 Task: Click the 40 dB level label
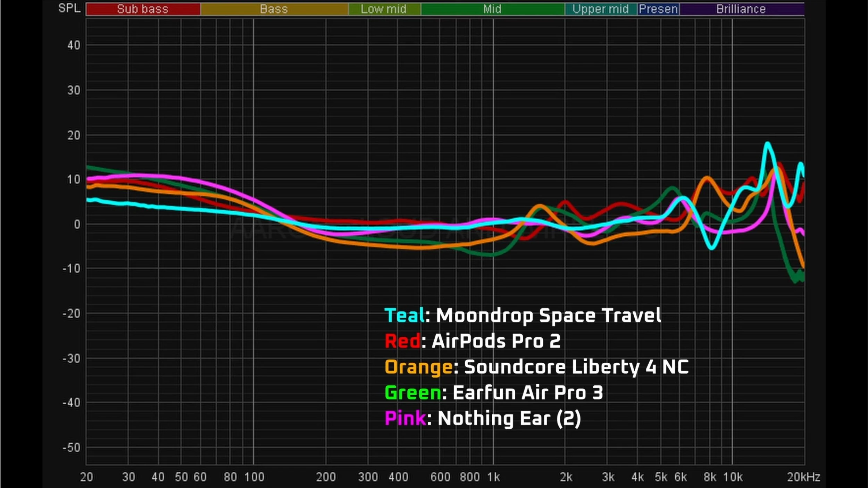[x=74, y=45]
